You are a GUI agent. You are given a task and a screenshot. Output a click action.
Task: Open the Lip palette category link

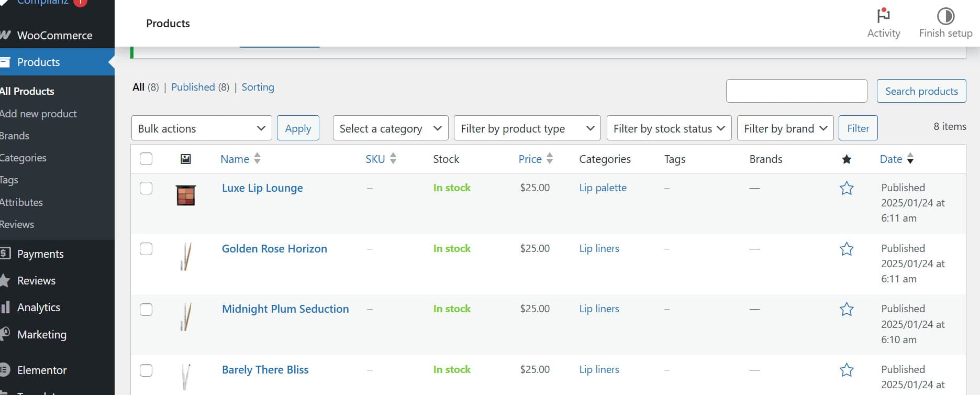pyautogui.click(x=603, y=188)
